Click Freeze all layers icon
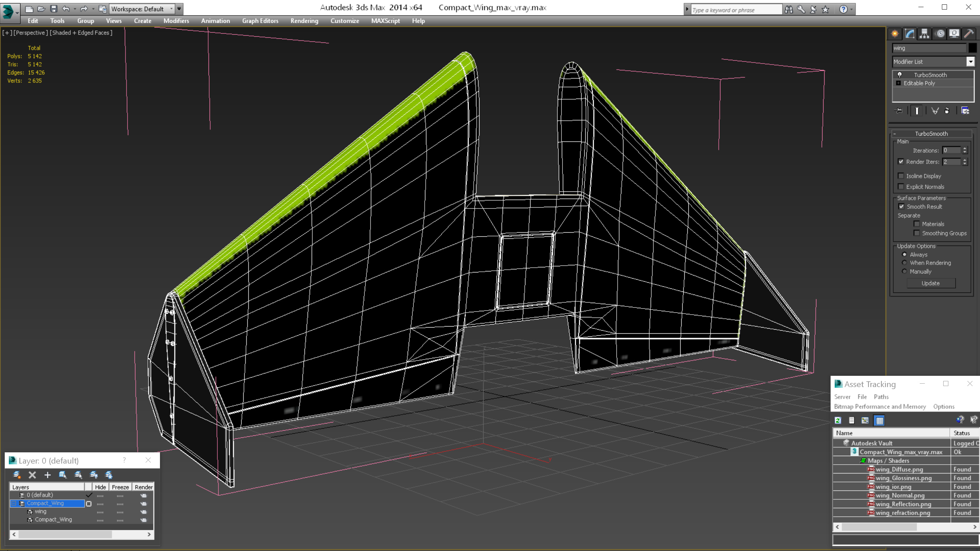This screenshot has height=551, width=980. (109, 474)
